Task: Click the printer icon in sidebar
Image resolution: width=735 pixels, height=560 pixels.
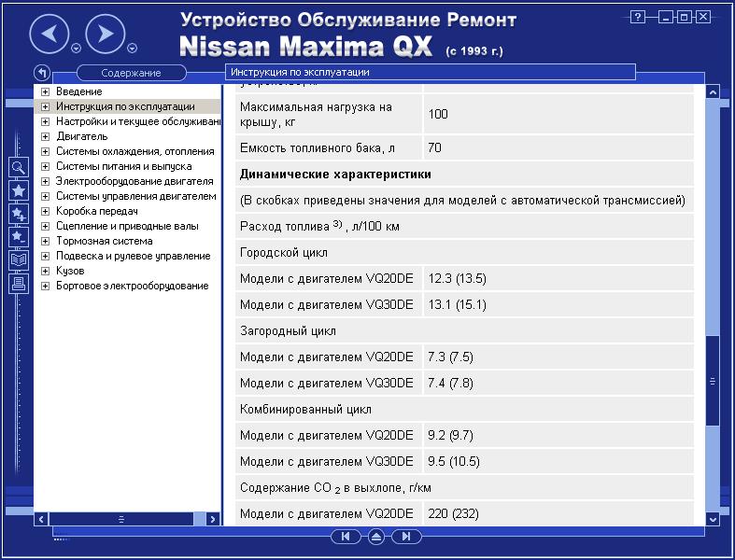Action: (x=19, y=284)
